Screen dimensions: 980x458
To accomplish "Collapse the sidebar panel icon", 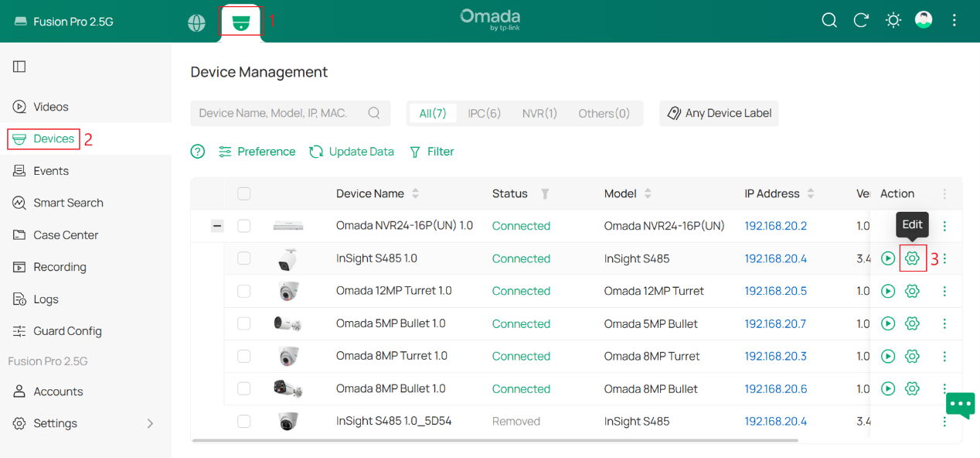I will [19, 67].
